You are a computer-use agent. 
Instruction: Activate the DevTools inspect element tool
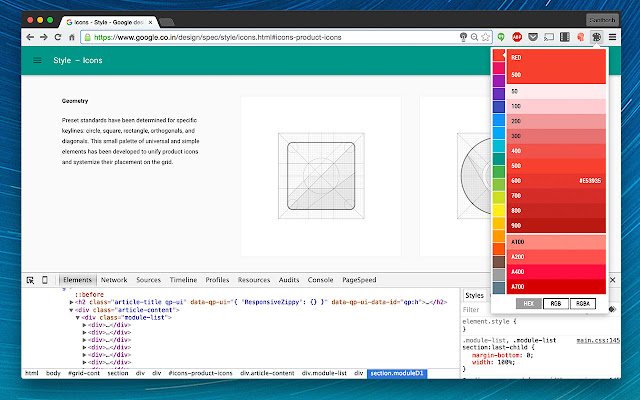tap(31, 280)
